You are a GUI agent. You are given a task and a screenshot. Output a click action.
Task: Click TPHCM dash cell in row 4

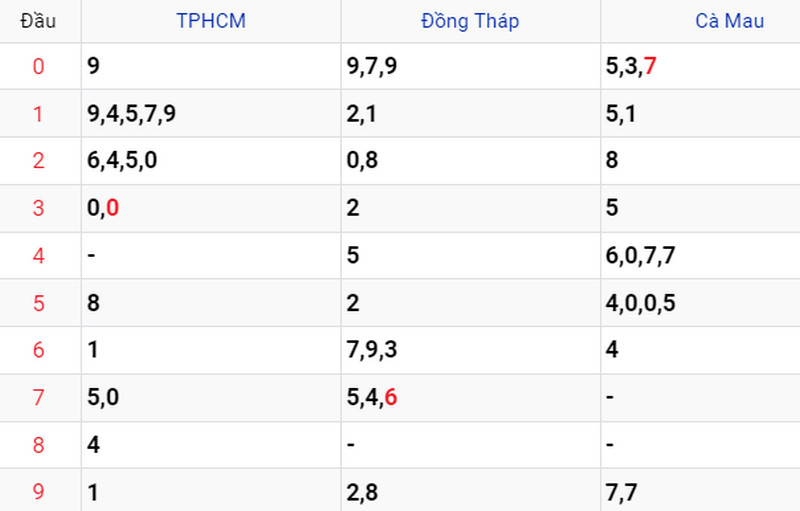click(x=91, y=254)
